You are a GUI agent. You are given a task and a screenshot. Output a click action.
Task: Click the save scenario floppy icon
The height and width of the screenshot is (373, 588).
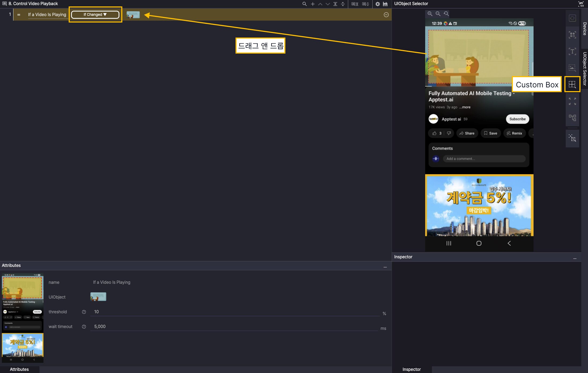click(385, 4)
